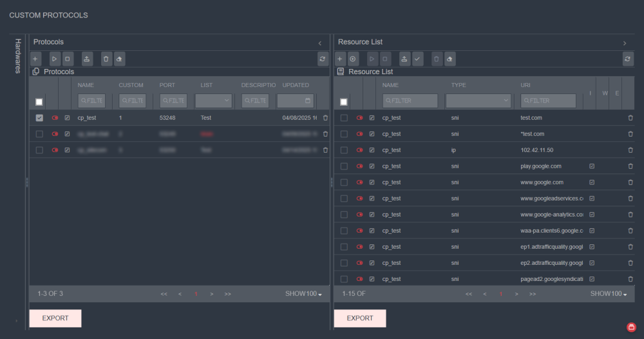Screen dimensions: 644x339
Task: Click the eraser icon in Protocols toolbar
Action: (119, 59)
